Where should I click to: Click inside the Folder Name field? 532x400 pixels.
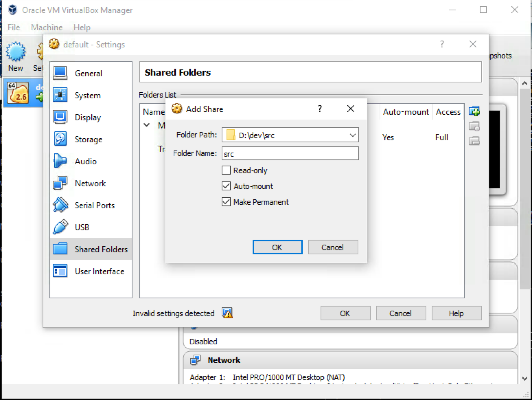coord(290,153)
